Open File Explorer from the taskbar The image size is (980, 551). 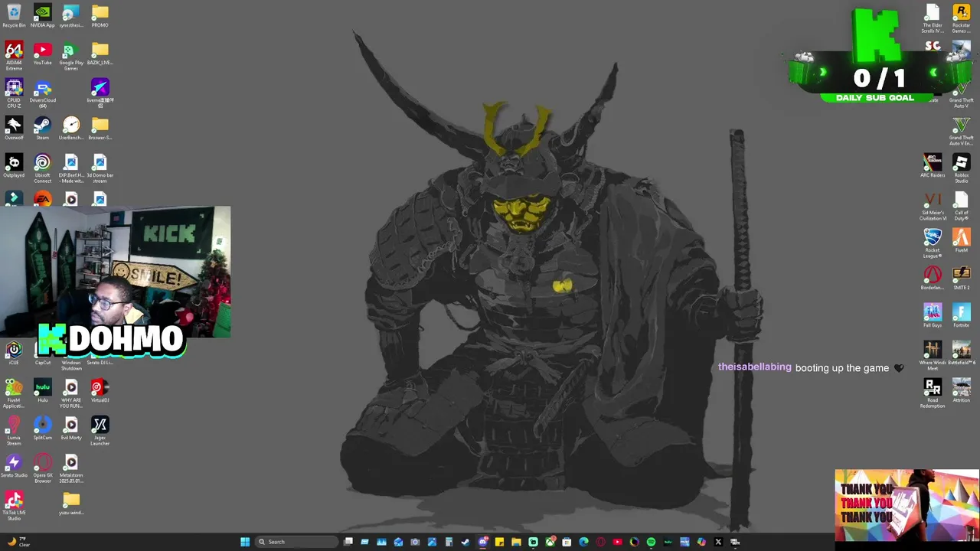pos(516,542)
